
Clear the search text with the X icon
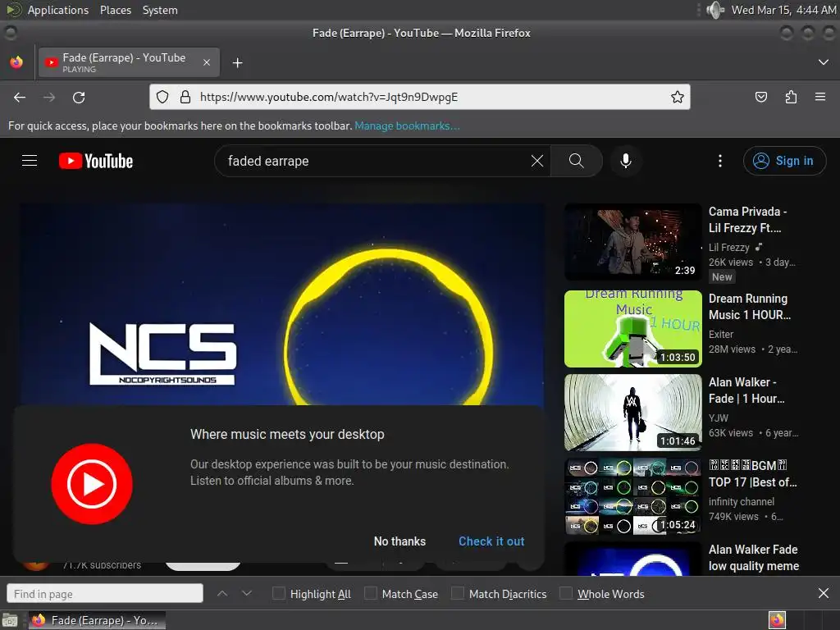click(x=536, y=161)
